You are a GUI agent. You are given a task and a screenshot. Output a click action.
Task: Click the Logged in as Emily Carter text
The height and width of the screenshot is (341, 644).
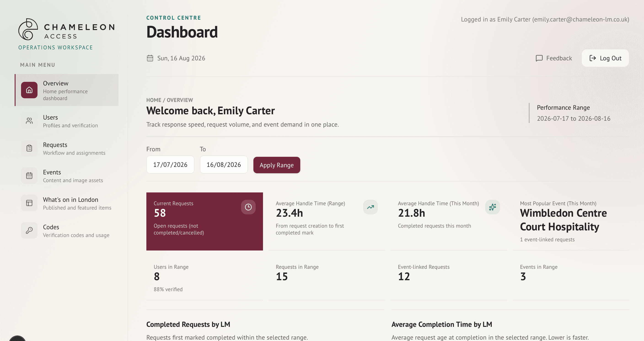click(545, 19)
